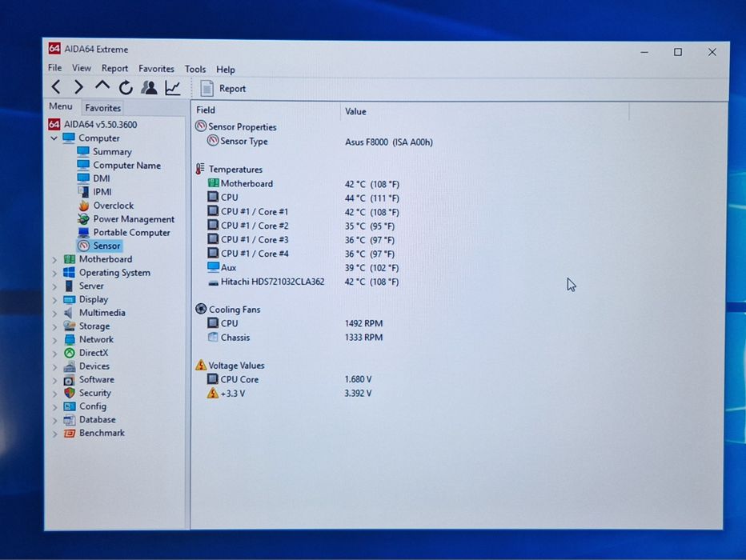Viewport: 746px width, 560px height.
Task: Expand the Server tree node
Action: click(54, 286)
